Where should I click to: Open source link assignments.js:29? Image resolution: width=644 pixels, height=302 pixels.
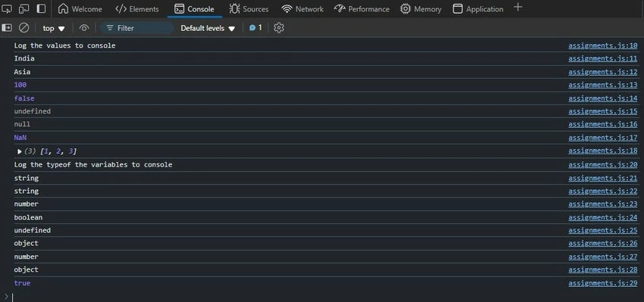602,283
